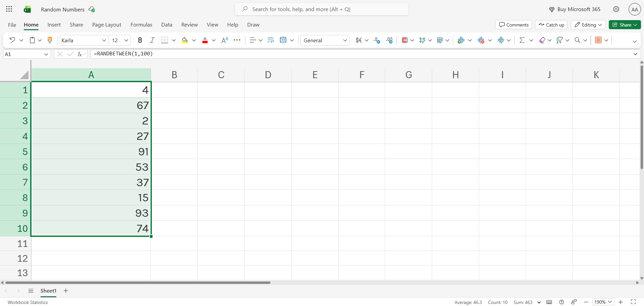Click the Catch up button
644x306 pixels.
coord(551,25)
